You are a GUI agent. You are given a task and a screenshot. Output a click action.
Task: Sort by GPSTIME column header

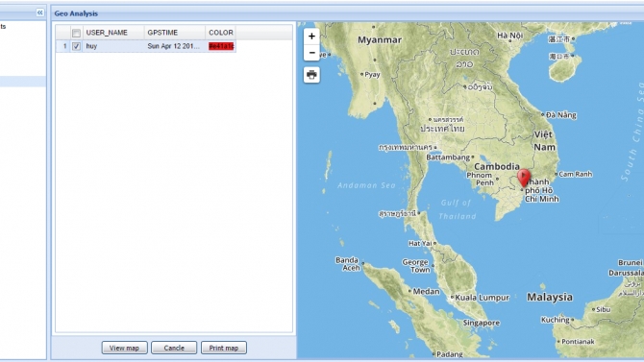point(175,33)
